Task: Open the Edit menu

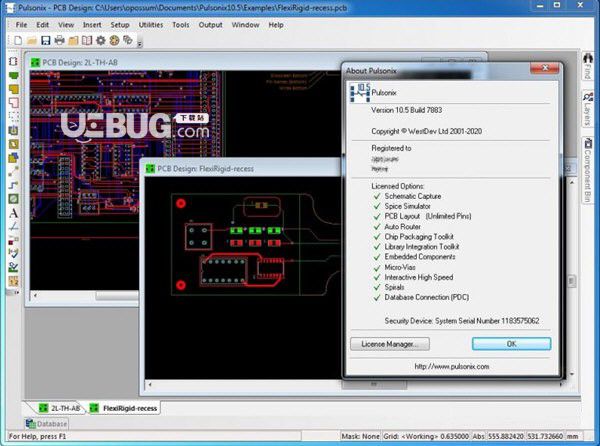Action: [x=42, y=25]
